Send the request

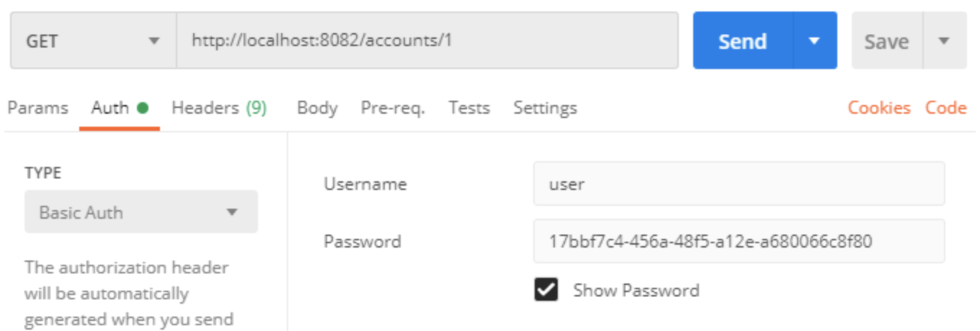[742, 41]
